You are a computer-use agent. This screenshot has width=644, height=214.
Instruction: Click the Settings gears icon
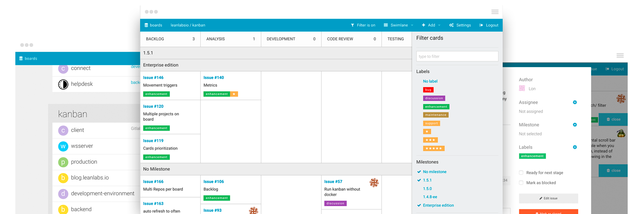click(x=451, y=25)
